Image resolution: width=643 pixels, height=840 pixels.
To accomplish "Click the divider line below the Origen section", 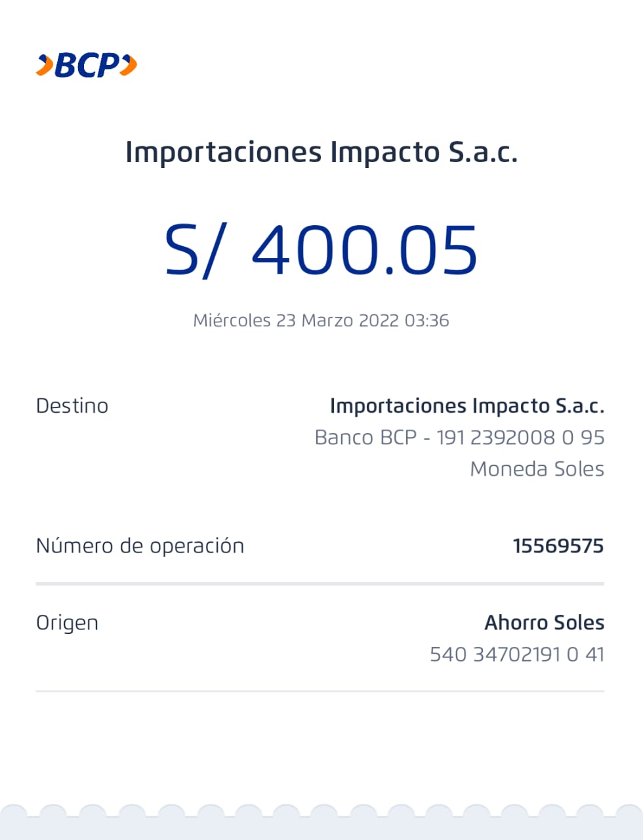I will tap(320, 691).
